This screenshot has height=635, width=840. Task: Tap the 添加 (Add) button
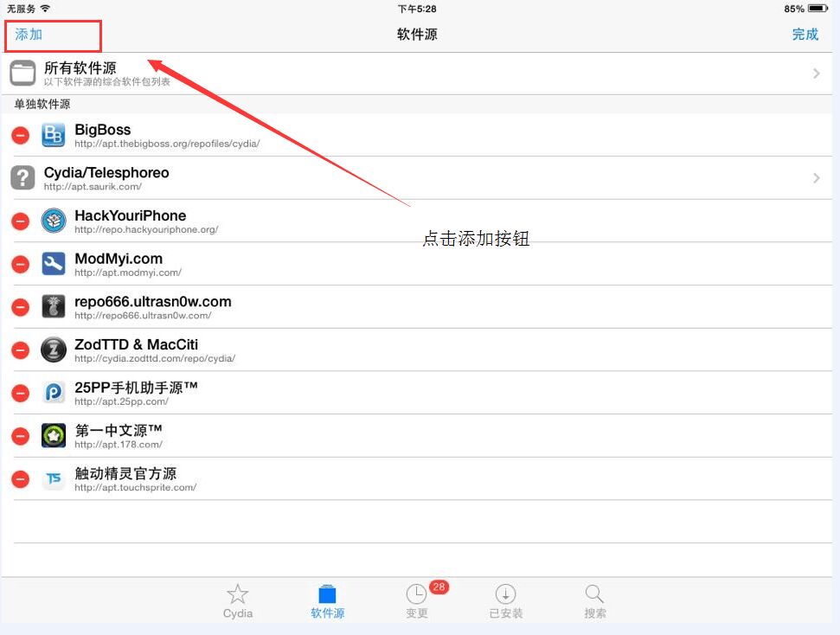pyautogui.click(x=29, y=35)
